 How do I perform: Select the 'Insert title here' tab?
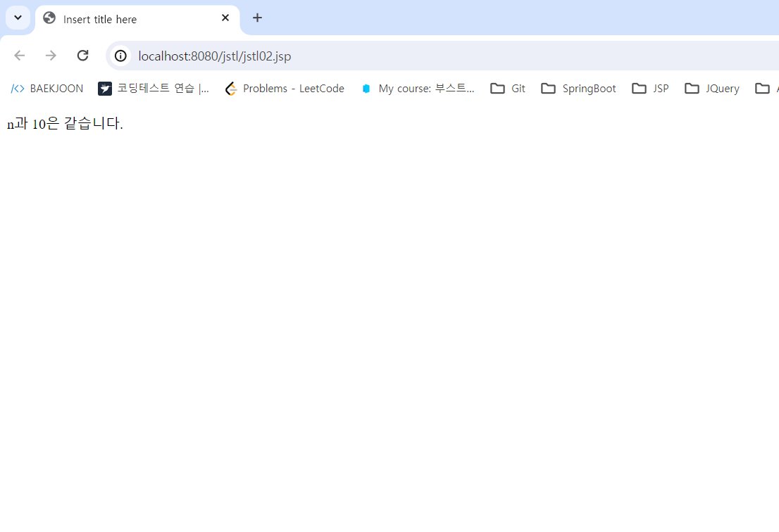[x=137, y=19]
